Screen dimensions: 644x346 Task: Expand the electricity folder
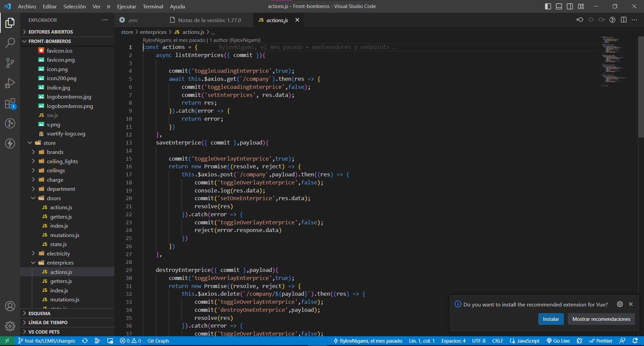(x=67, y=253)
